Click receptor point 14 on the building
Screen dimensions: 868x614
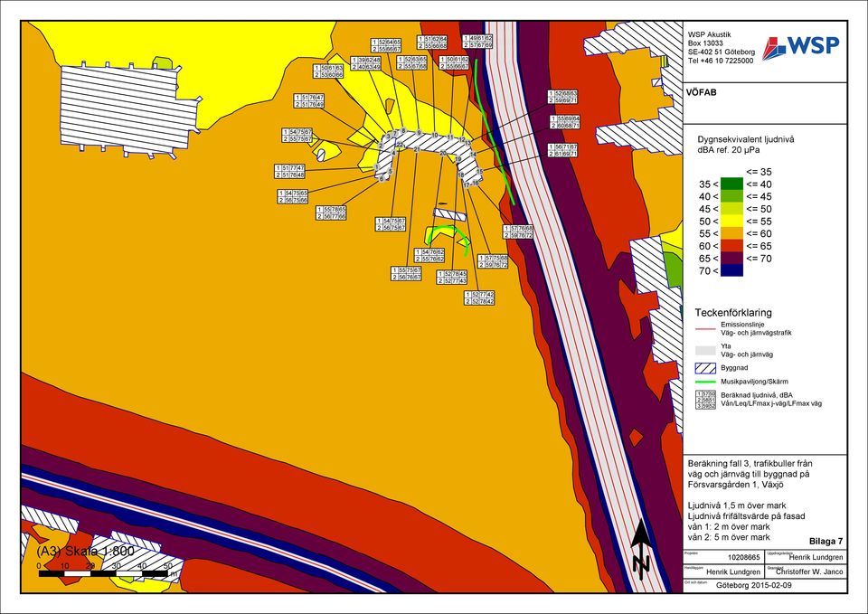pyautogui.click(x=473, y=154)
